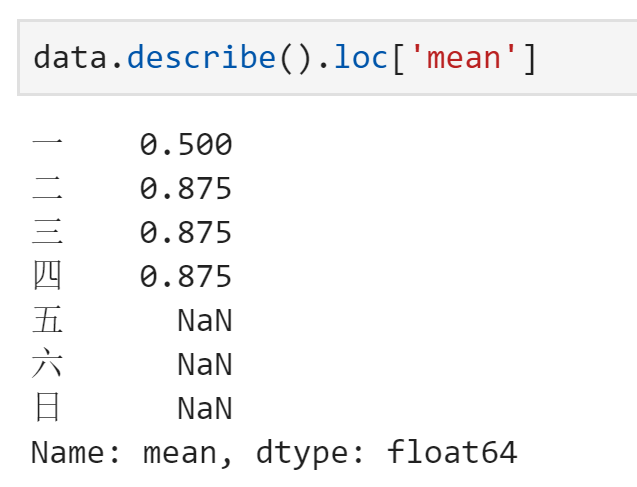The image size is (637, 487).
Task: Click the 'mean' string in code
Action: pos(464,58)
